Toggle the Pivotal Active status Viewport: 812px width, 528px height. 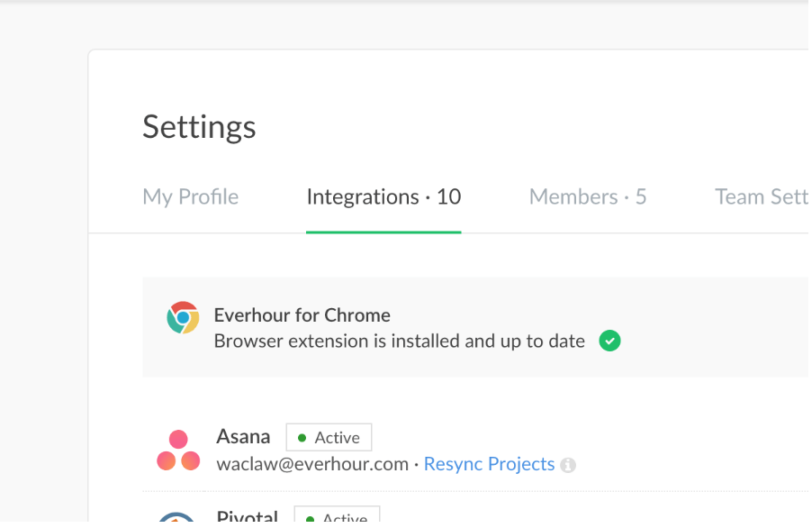pyautogui.click(x=337, y=519)
